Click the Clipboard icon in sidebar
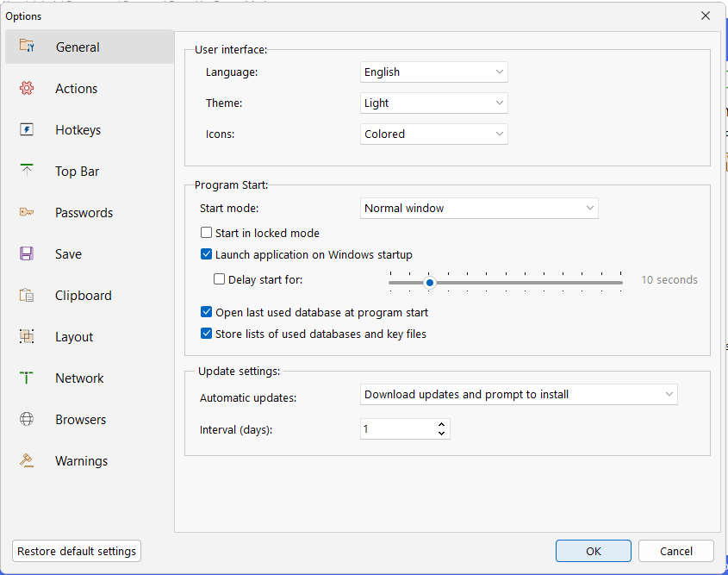 [27, 295]
